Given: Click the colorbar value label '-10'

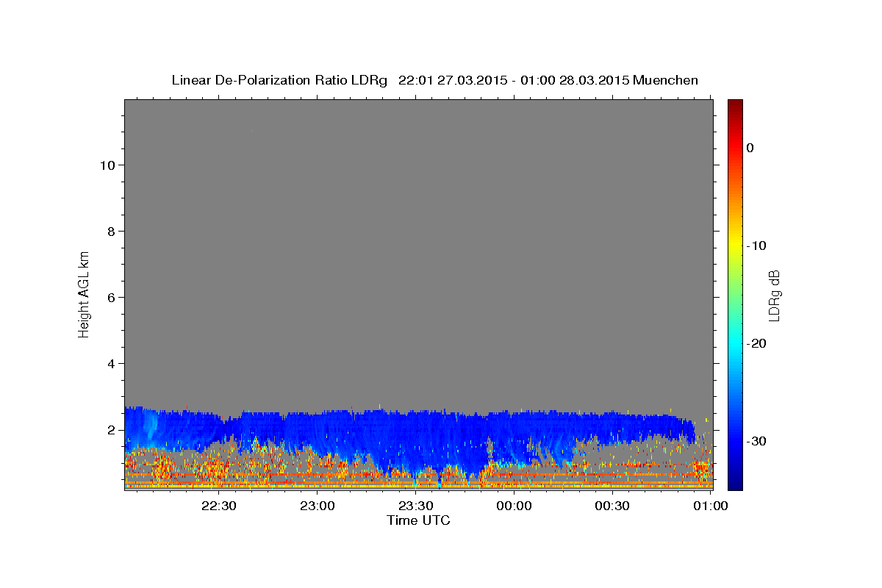Looking at the screenshot, I should click(x=756, y=245).
